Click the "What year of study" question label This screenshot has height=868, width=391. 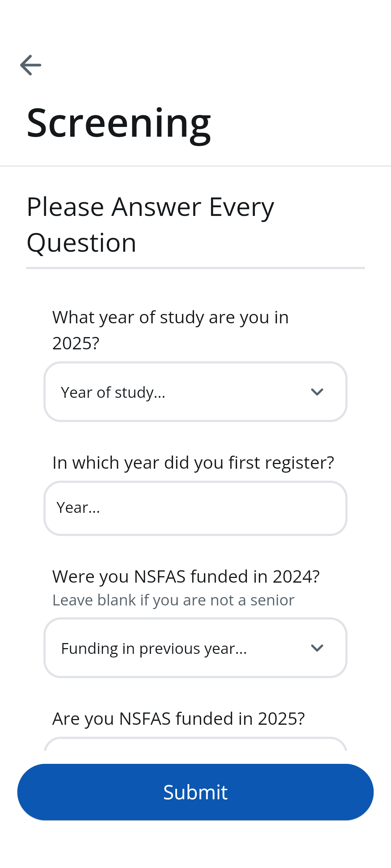point(170,330)
